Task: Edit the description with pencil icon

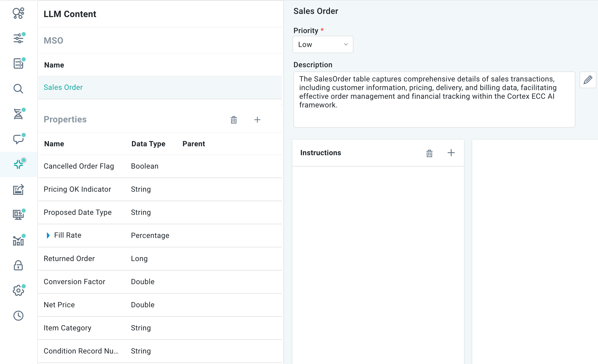Action: pyautogui.click(x=588, y=80)
